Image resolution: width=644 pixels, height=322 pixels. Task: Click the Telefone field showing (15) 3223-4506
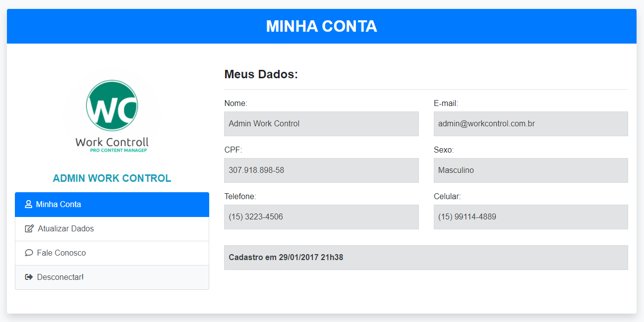tap(321, 217)
